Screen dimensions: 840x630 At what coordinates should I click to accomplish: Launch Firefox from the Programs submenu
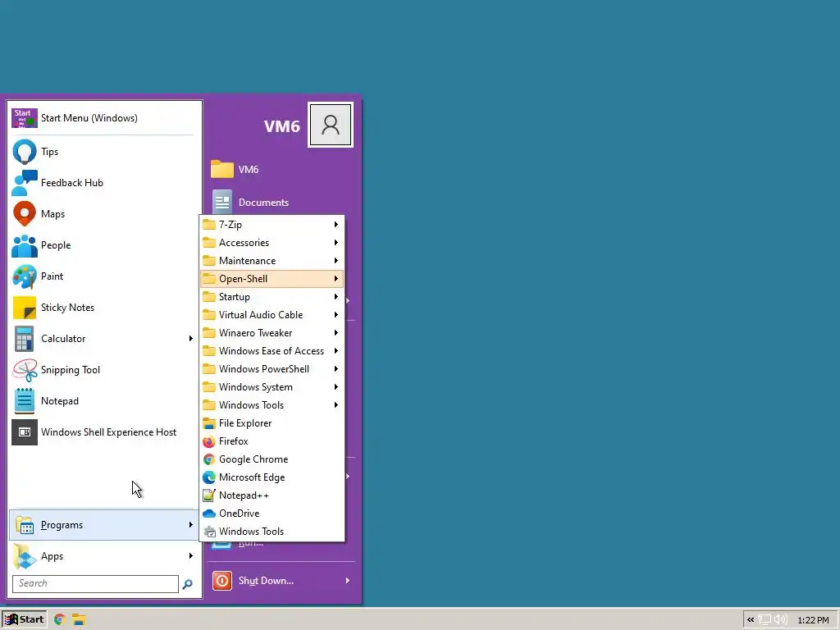[x=272, y=441]
